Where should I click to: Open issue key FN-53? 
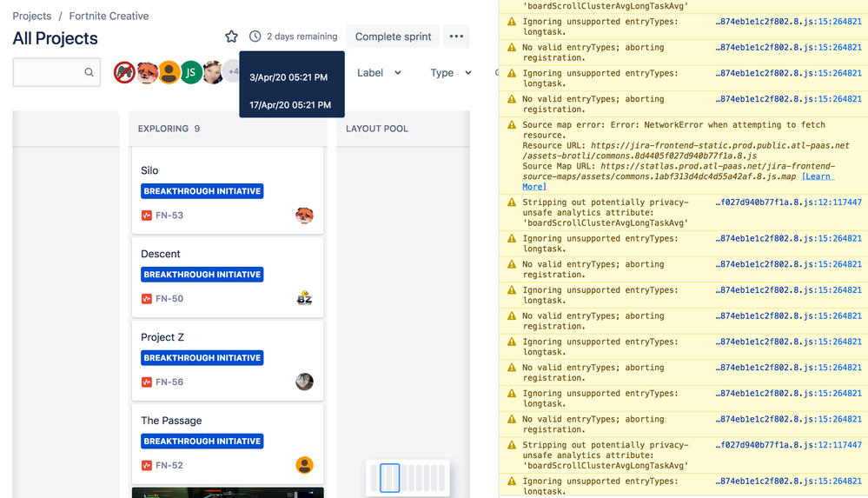click(x=169, y=216)
